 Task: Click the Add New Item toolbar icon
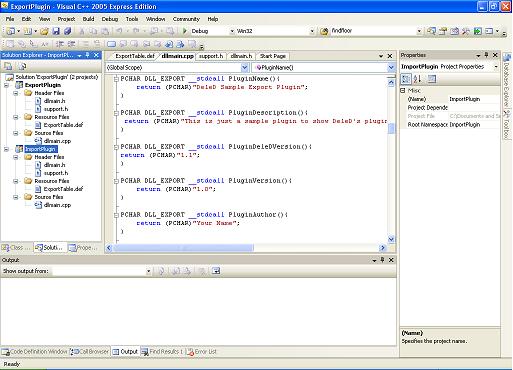pyautogui.click(x=28, y=31)
